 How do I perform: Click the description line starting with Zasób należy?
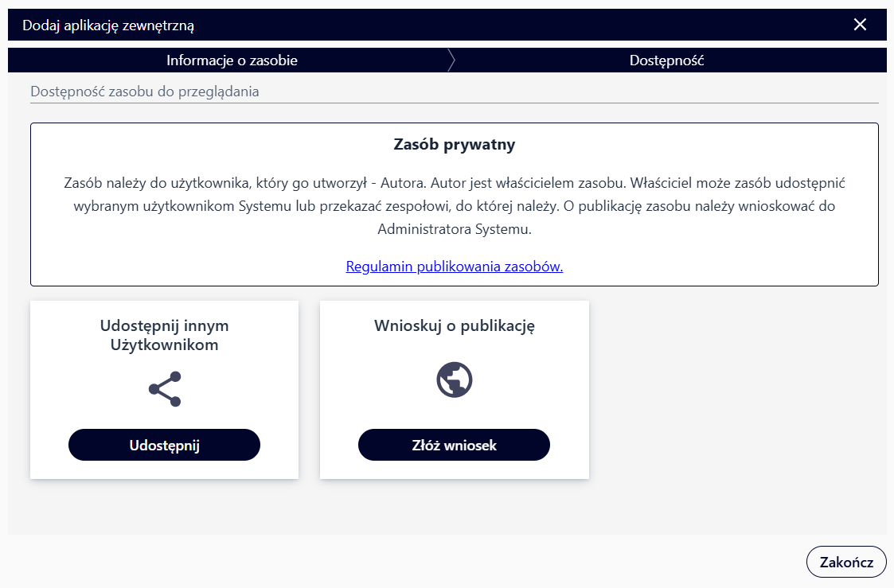455,183
